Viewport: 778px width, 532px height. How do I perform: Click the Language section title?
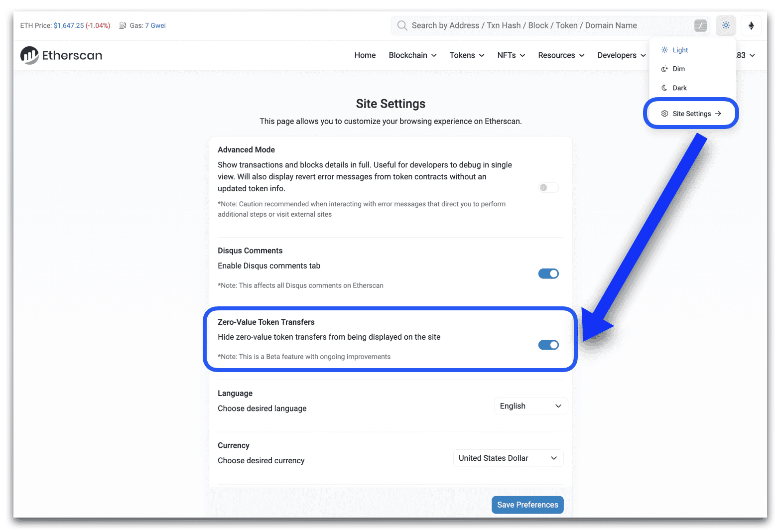[235, 394]
